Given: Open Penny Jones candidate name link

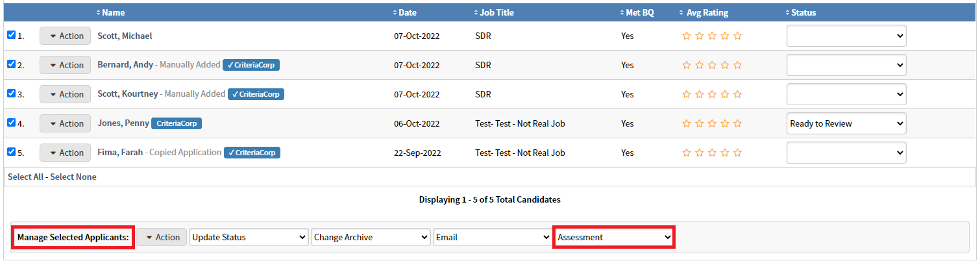Looking at the screenshot, I should (123, 123).
